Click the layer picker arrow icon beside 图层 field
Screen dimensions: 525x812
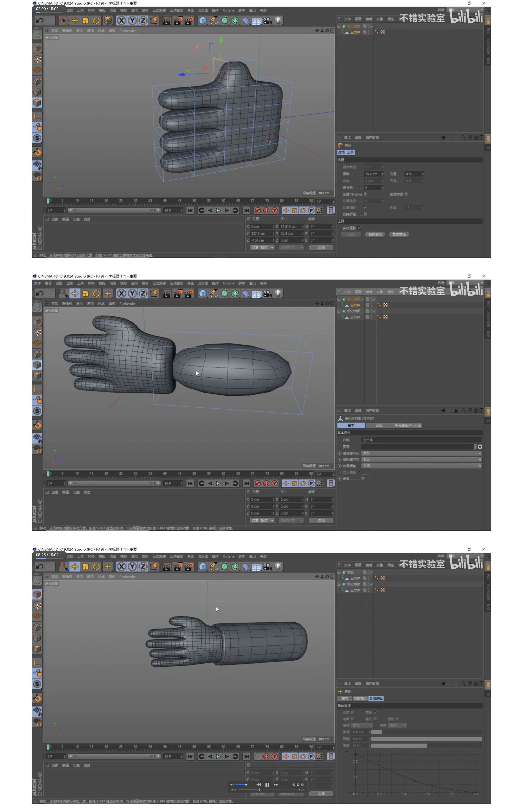tap(480, 446)
